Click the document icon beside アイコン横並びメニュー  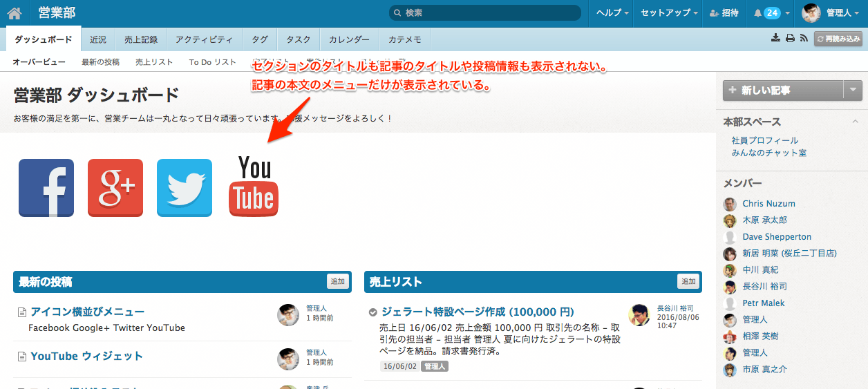coord(21,312)
